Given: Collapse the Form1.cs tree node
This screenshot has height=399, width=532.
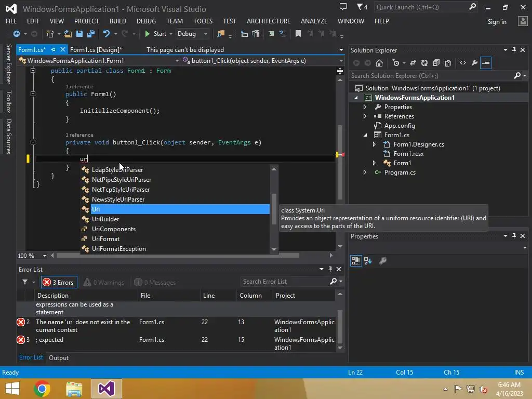Looking at the screenshot, I should point(365,135).
